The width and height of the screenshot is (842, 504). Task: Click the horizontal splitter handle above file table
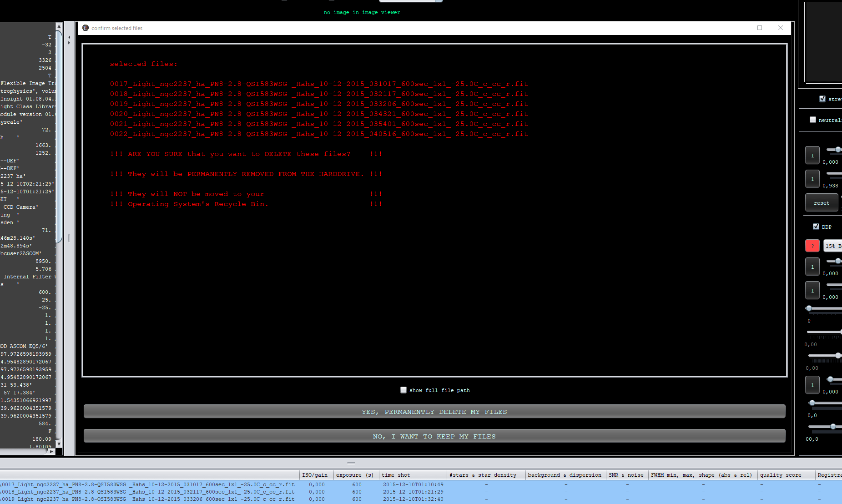click(351, 463)
